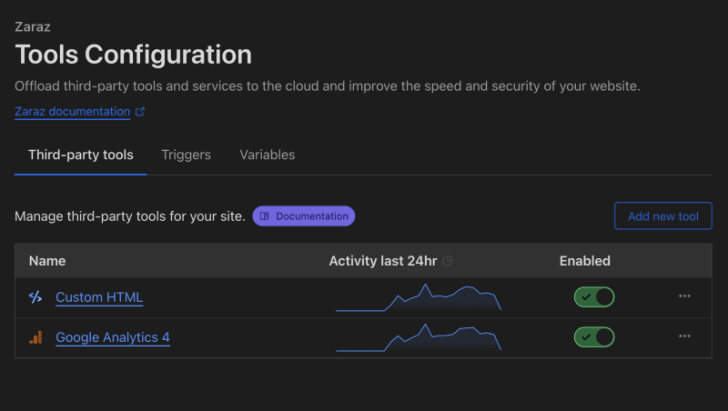Open the Triggers tab
This screenshot has width=728, height=411.
point(186,155)
